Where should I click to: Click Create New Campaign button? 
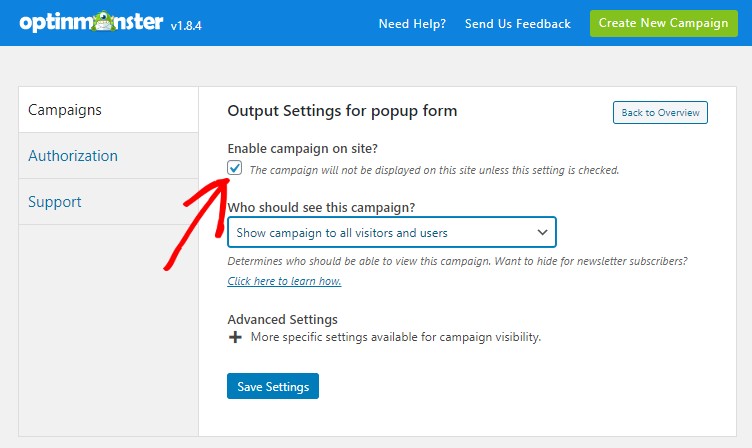click(664, 23)
